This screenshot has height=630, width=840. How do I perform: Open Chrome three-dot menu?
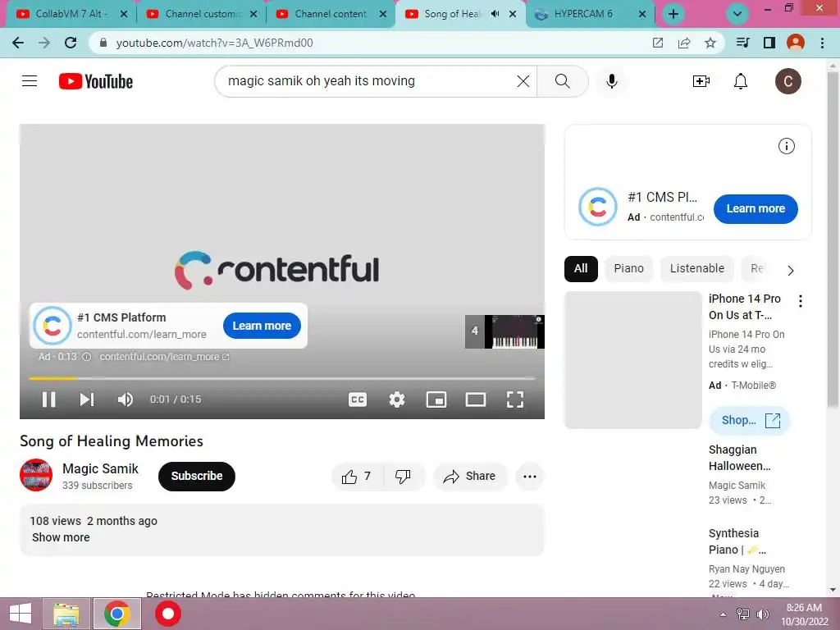[x=822, y=43]
